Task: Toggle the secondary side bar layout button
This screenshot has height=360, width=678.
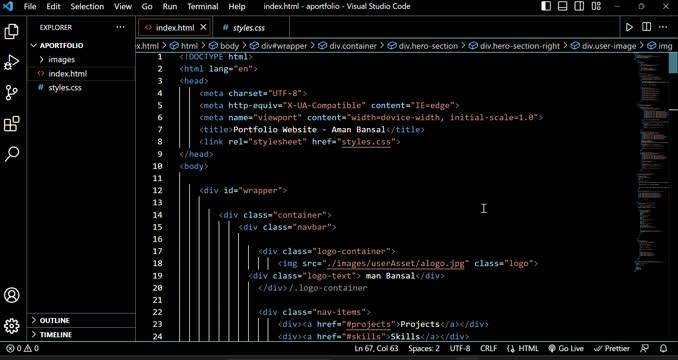Action: pyautogui.click(x=579, y=6)
